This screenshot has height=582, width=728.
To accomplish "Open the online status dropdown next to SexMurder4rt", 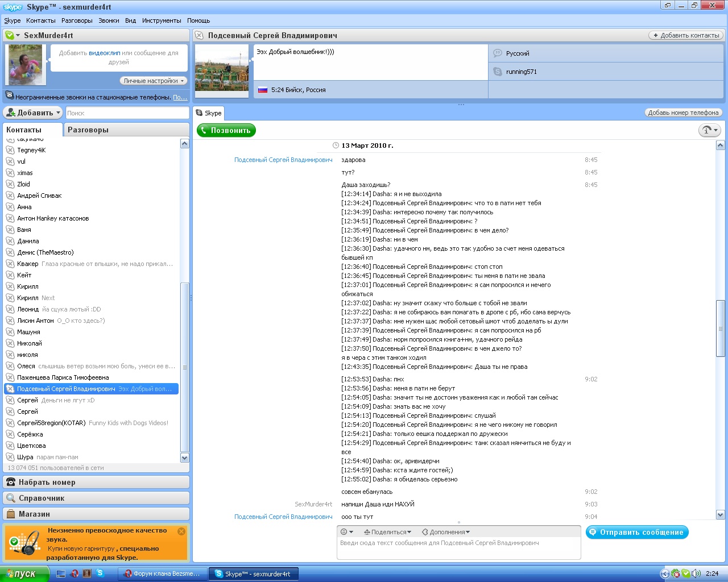I will (13, 35).
